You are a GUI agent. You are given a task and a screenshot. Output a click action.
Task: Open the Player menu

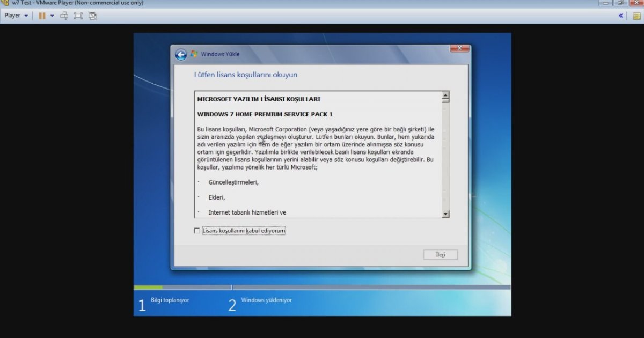click(x=16, y=16)
